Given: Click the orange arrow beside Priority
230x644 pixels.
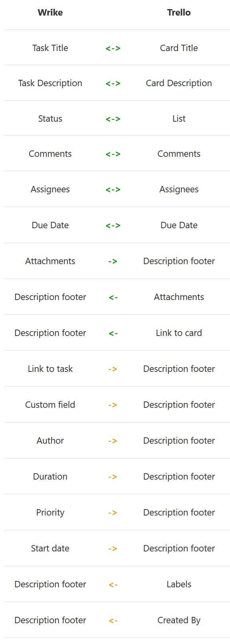Looking at the screenshot, I should pos(113,513).
